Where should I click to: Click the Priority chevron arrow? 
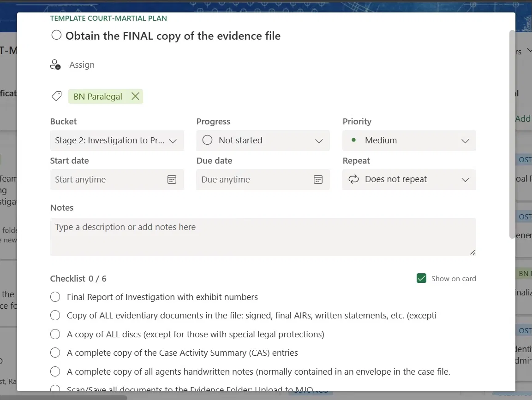point(465,141)
